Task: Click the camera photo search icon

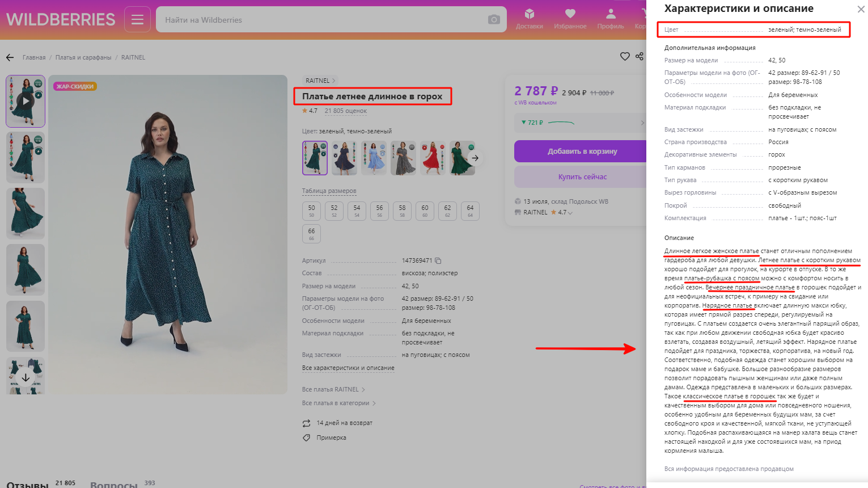Action: coord(494,20)
